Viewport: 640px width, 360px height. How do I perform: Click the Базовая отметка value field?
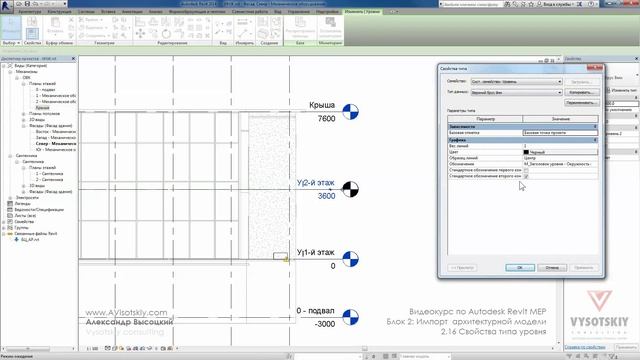click(560, 133)
